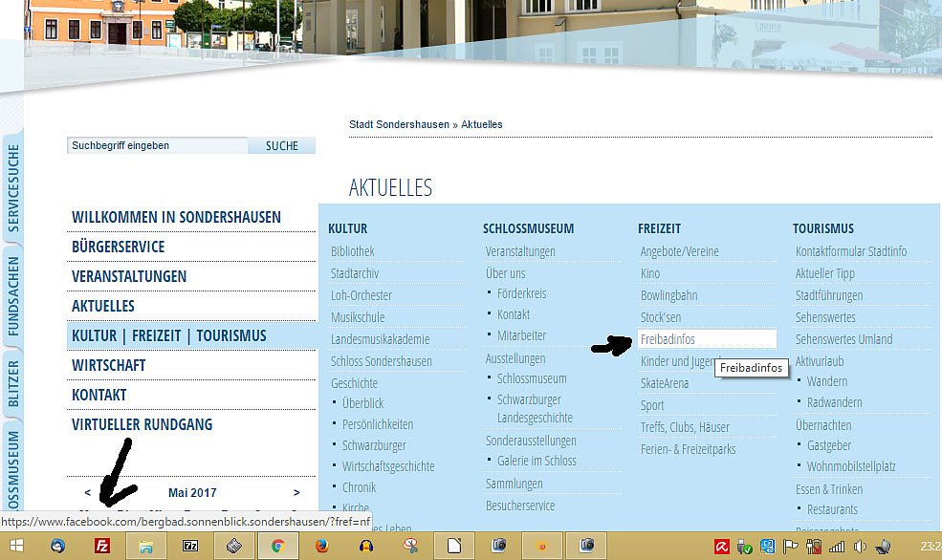Open Google Chrome from the taskbar

[277, 547]
